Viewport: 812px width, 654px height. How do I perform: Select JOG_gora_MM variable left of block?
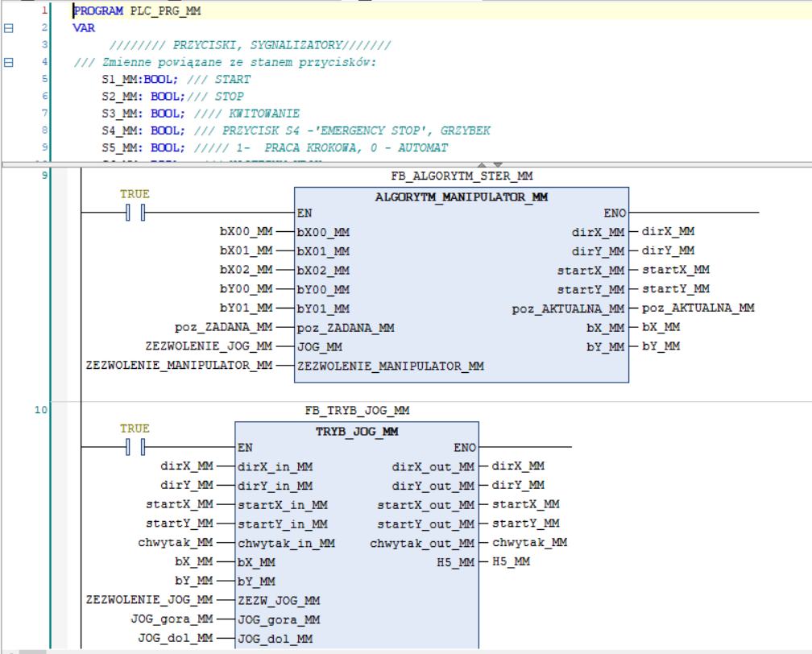[172, 619]
